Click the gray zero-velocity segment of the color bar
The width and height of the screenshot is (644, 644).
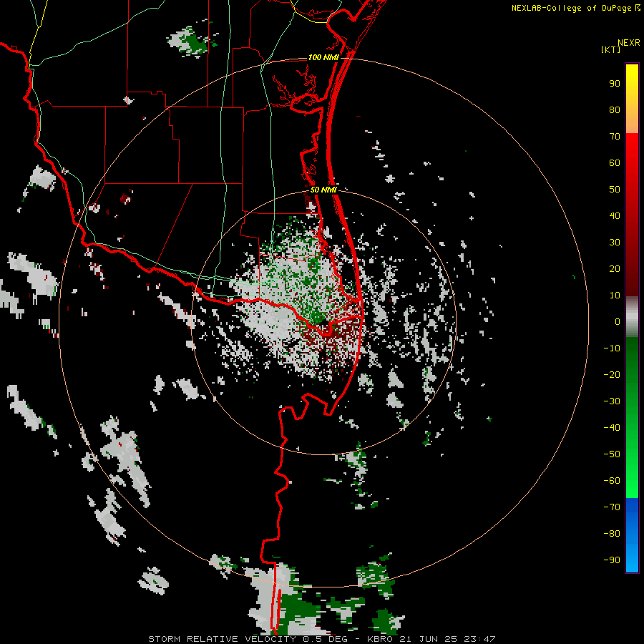click(x=632, y=317)
